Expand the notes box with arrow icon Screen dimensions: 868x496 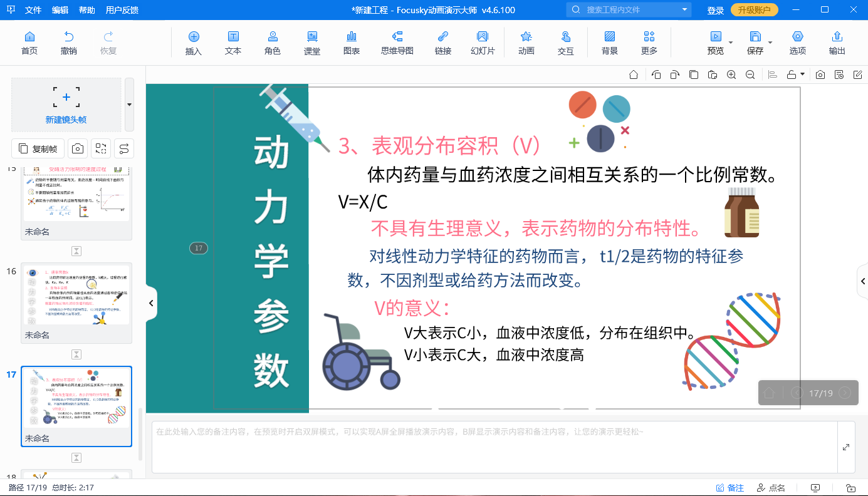tap(846, 447)
